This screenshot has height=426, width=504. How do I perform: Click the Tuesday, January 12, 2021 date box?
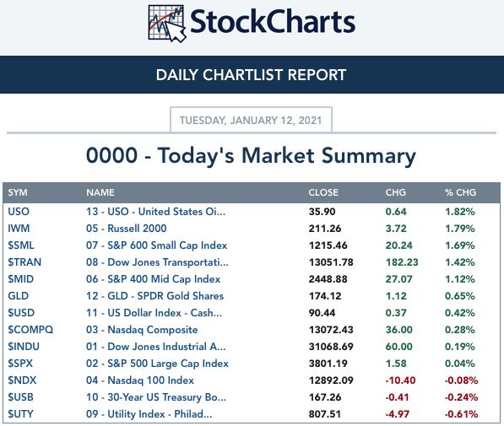tap(251, 120)
